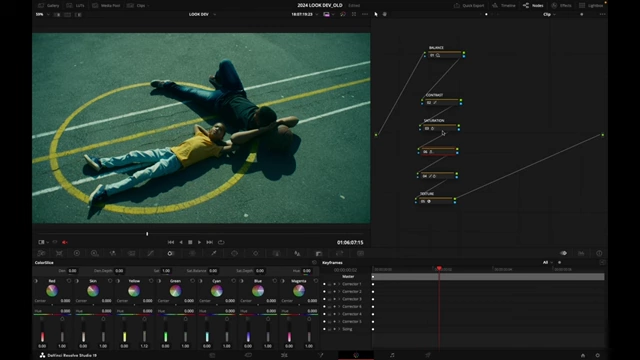Toggle the enable dot for Corrector 1

coord(324,284)
